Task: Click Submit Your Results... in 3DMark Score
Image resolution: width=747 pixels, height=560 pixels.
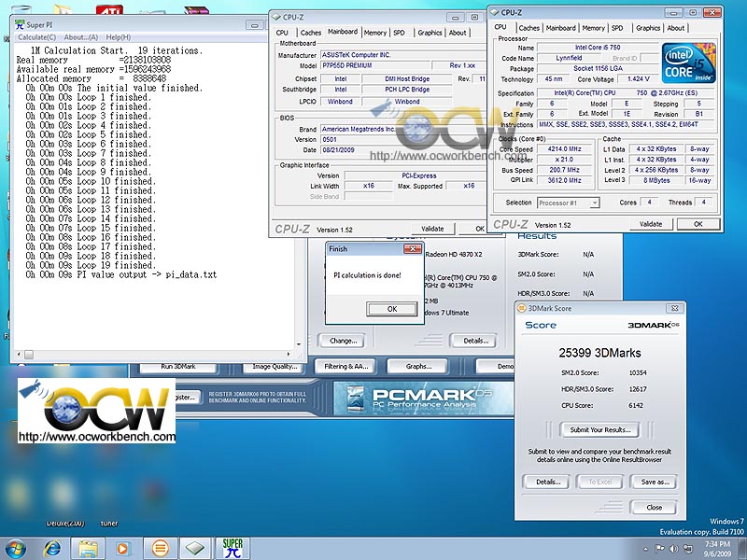Action: pyautogui.click(x=600, y=430)
